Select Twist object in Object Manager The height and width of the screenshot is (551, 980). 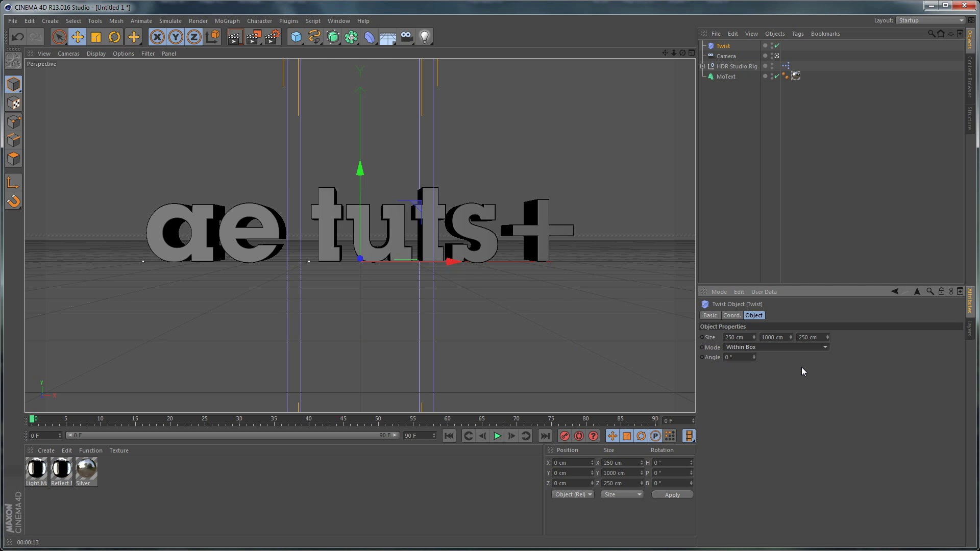(x=723, y=46)
